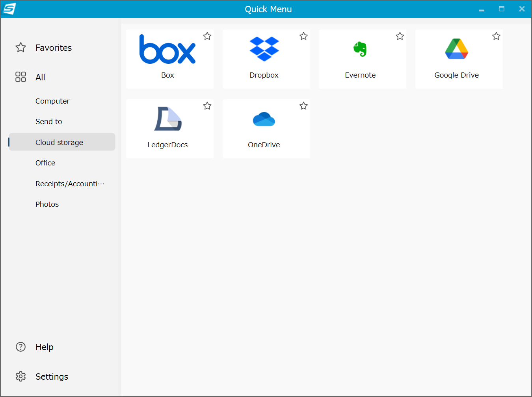Click the Help question mark icon
This screenshot has height=397, width=532.
[x=20, y=347]
